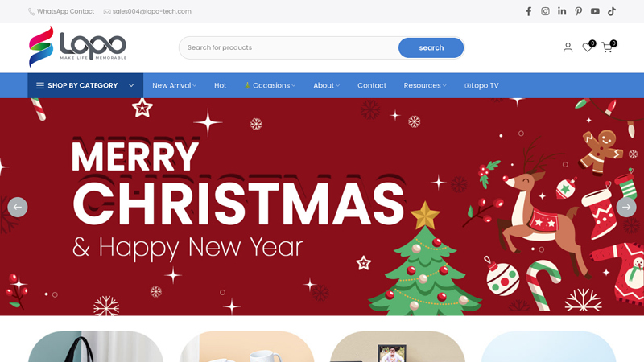This screenshot has width=644, height=362.
Task: Open the YouTube social icon
Action: (x=595, y=11)
